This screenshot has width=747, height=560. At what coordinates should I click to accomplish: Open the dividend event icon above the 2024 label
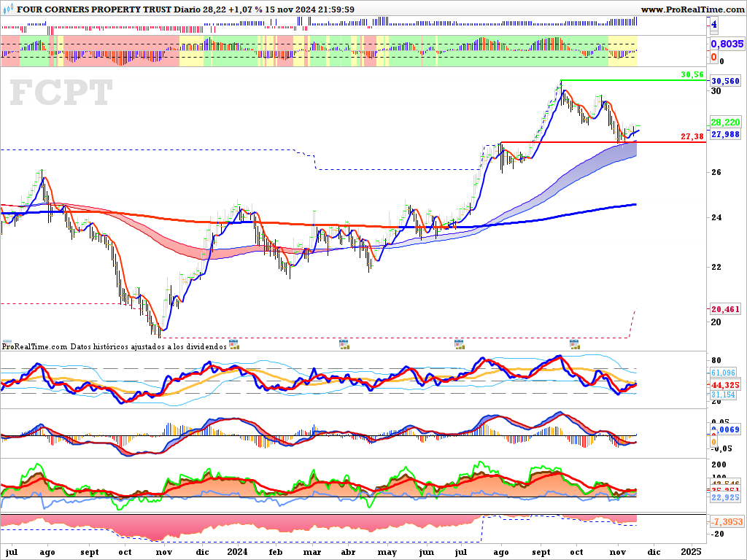tap(234, 344)
